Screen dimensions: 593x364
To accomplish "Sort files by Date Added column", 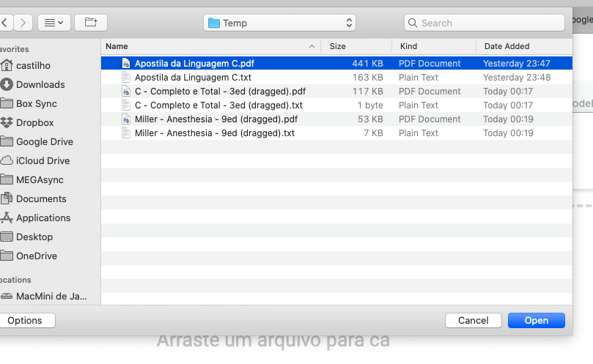I will point(522,46).
